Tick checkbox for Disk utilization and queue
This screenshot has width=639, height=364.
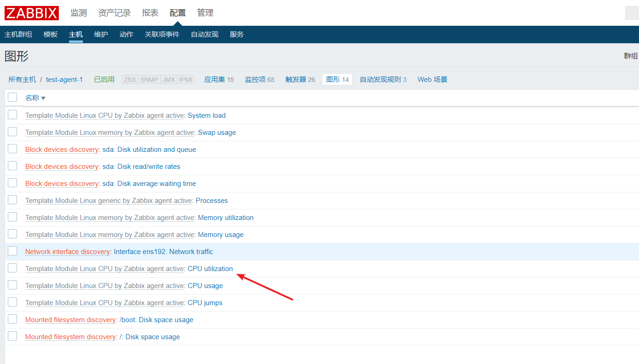point(12,149)
